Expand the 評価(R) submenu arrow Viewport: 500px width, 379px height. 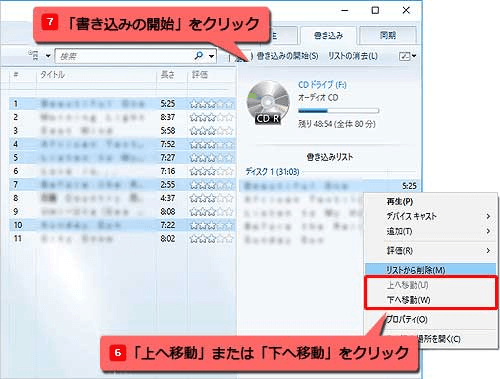488,250
